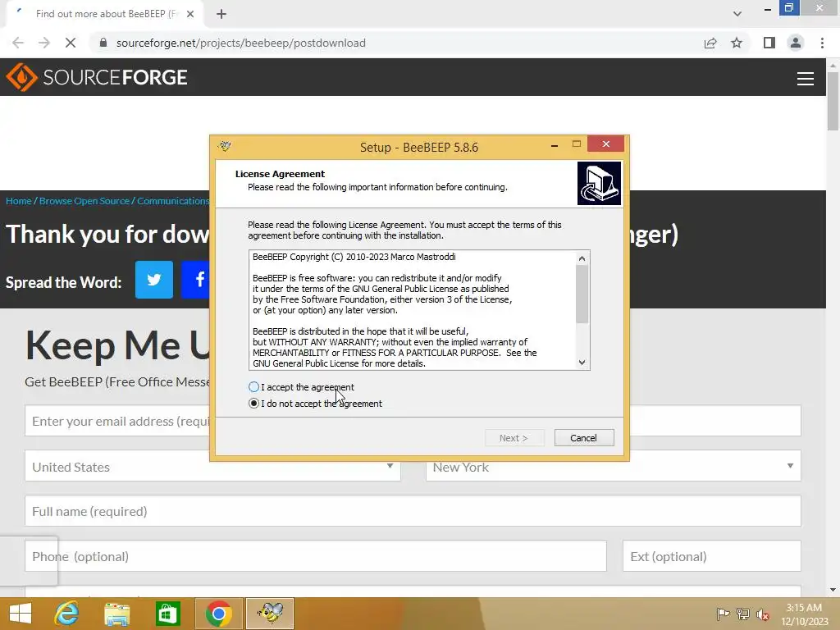Image resolution: width=840 pixels, height=630 pixels.
Task: Toggle the Chrome side panel
Action: pos(769,43)
